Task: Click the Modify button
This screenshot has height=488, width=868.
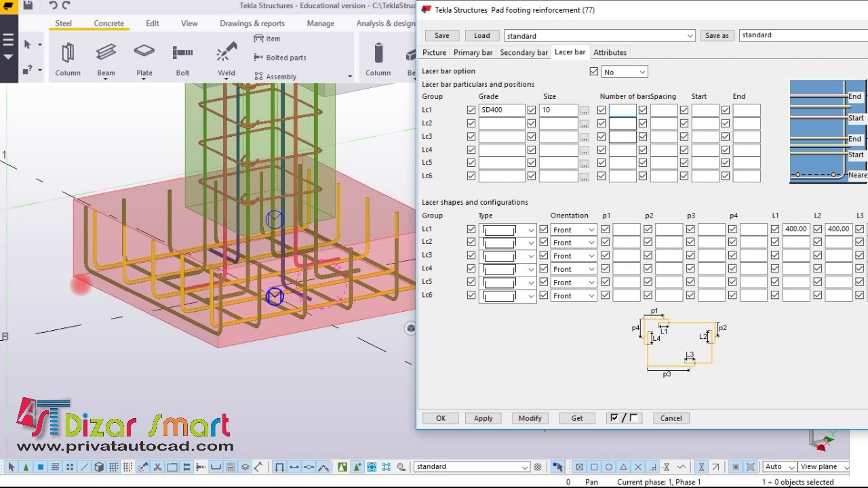Action: point(530,418)
